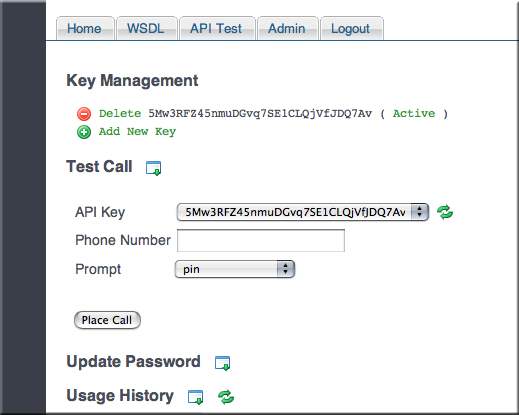519x415 pixels.
Task: Focus the Phone Number input field
Action: [x=261, y=240]
